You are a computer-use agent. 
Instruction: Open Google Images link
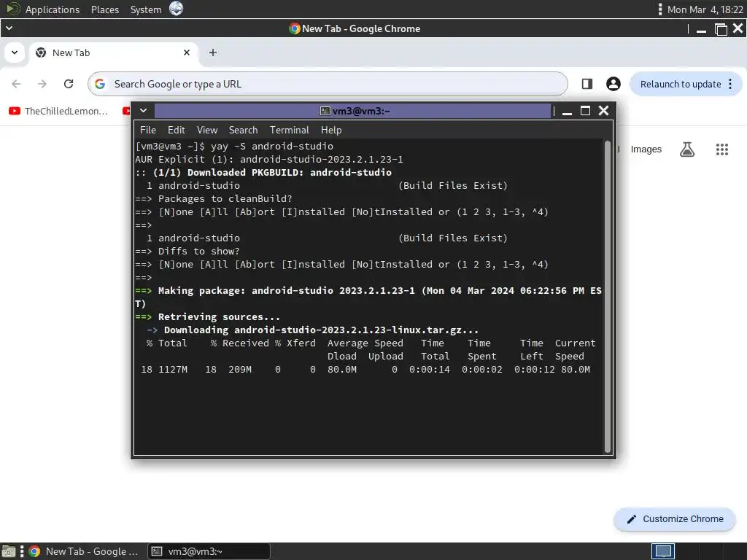[646, 149]
